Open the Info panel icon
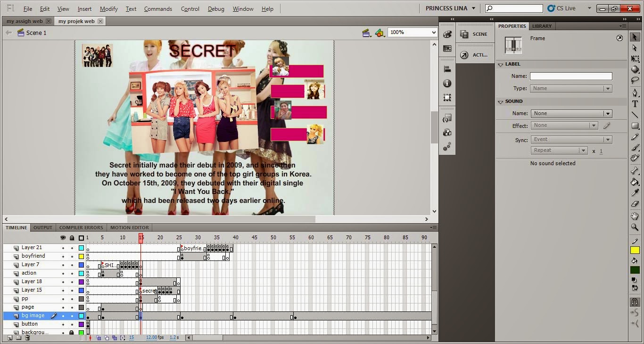The width and height of the screenshot is (644, 344). 447,83
